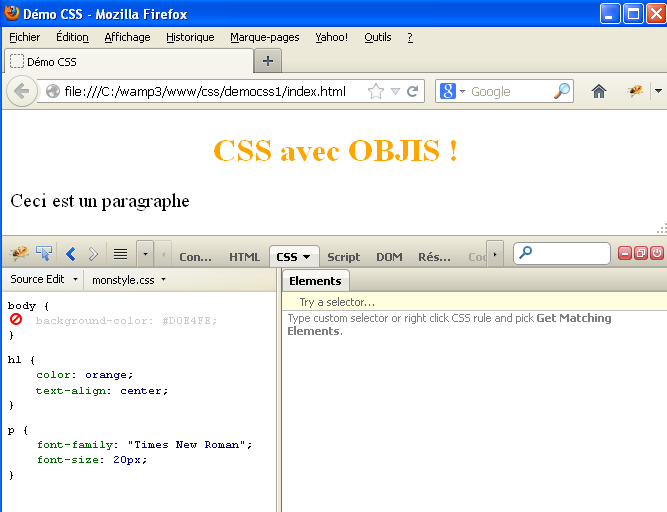Click the Firebug bug icon in devtools panel
Viewport: 667px width, 512px height.
coord(18,254)
